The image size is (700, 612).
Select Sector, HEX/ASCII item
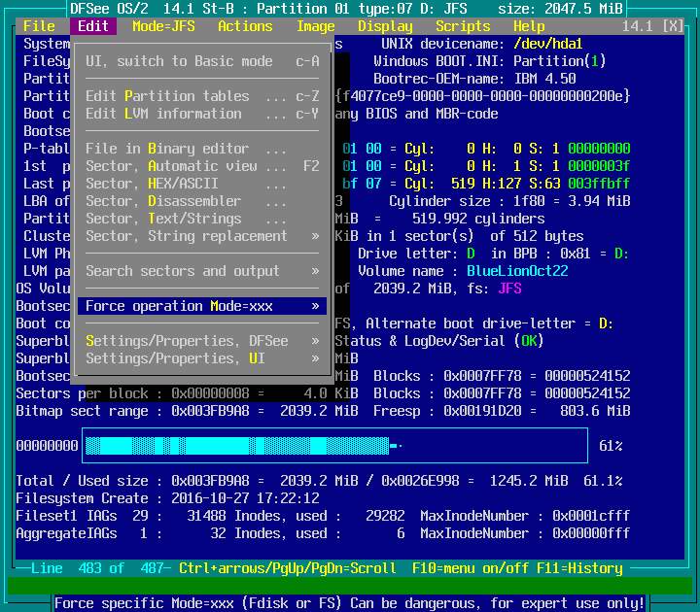coord(202,184)
